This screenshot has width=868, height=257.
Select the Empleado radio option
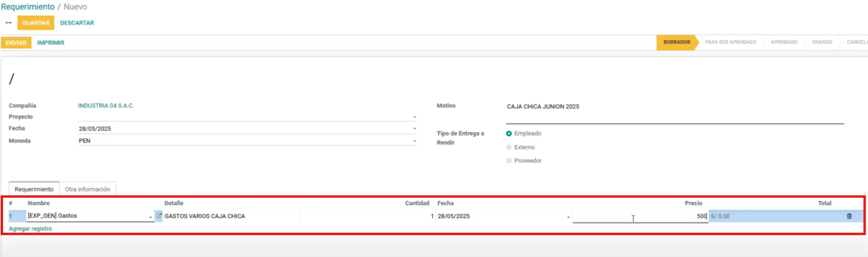pyautogui.click(x=509, y=133)
